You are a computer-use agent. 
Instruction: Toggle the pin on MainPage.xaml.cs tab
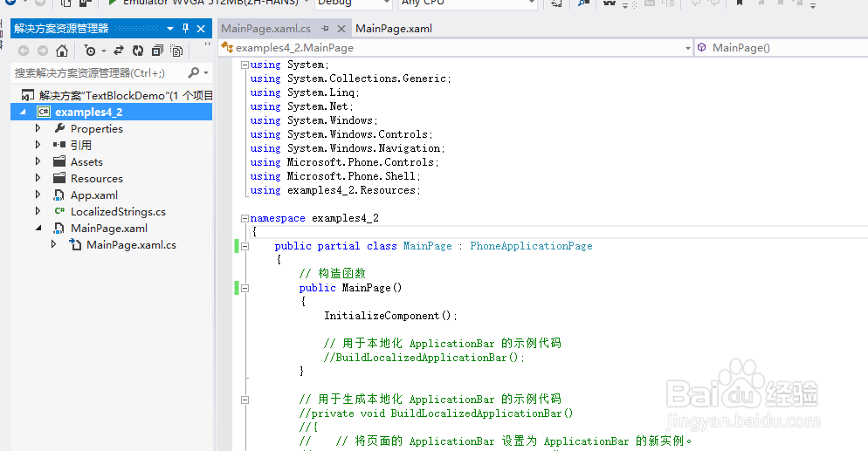pos(326,29)
